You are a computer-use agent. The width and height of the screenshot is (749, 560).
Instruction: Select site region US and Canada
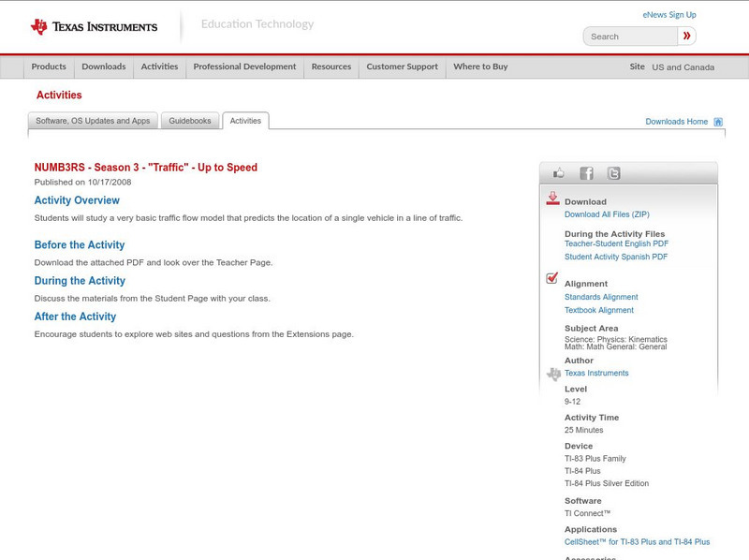click(683, 67)
